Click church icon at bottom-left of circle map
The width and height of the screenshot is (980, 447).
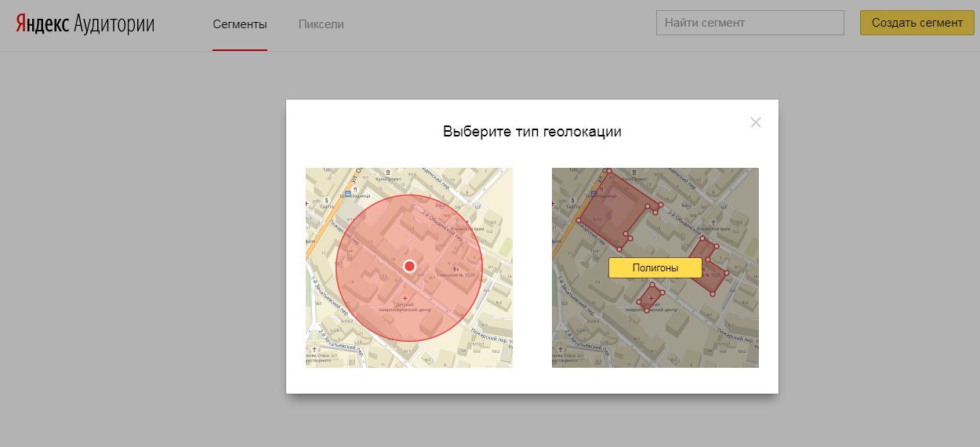(314, 348)
